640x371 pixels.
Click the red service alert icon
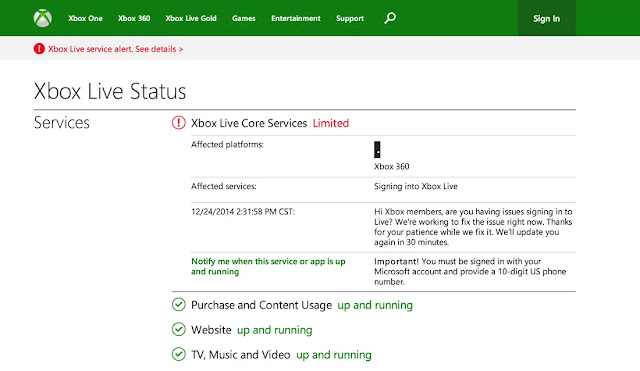point(39,49)
